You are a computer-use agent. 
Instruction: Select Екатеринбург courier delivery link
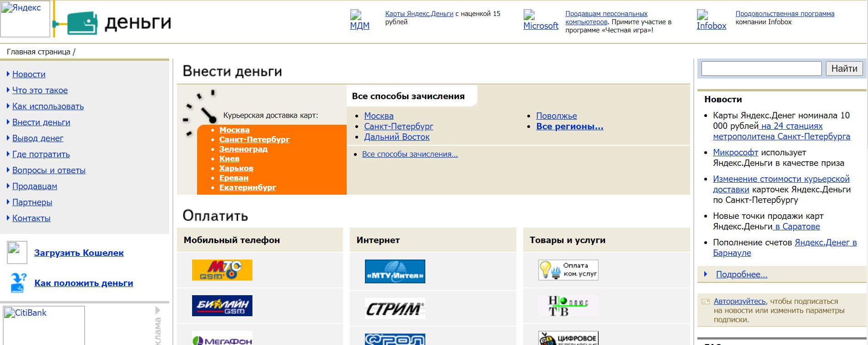point(247,187)
